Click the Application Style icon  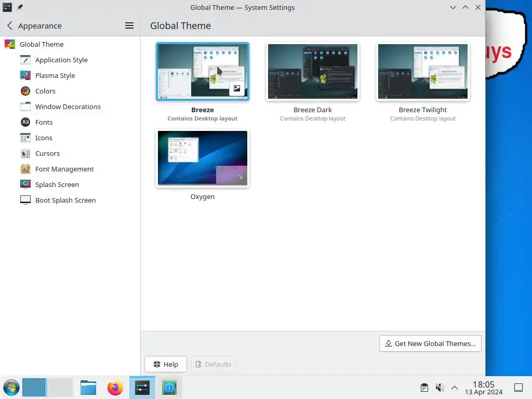pos(25,60)
